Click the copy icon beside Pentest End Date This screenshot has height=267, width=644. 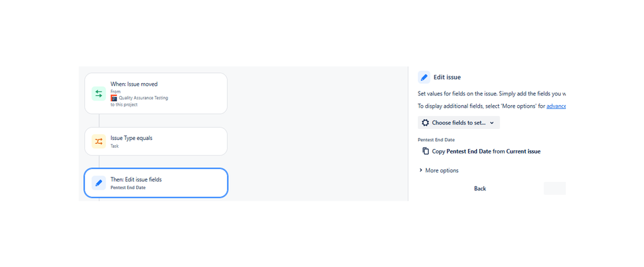(x=425, y=151)
